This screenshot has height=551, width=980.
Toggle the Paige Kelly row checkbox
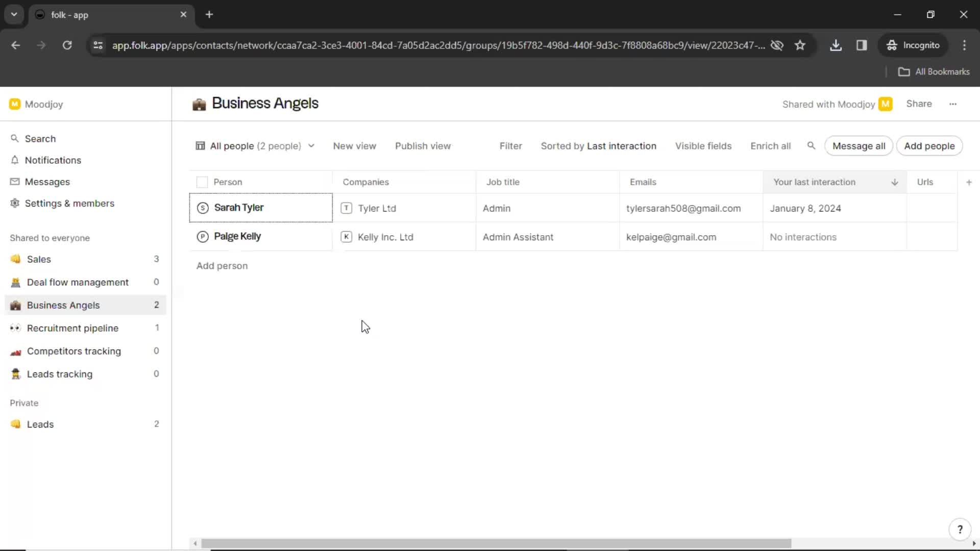tap(201, 236)
